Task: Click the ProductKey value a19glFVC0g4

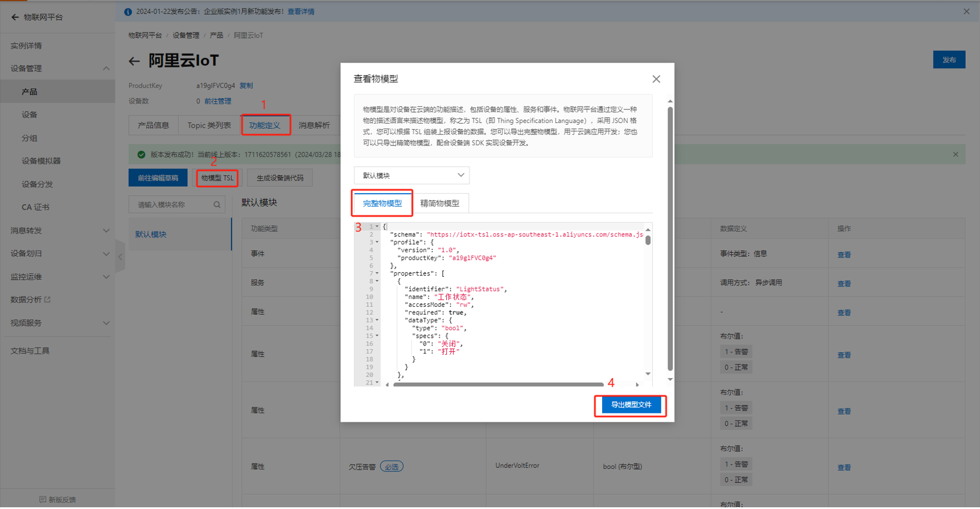Action: tap(216, 85)
